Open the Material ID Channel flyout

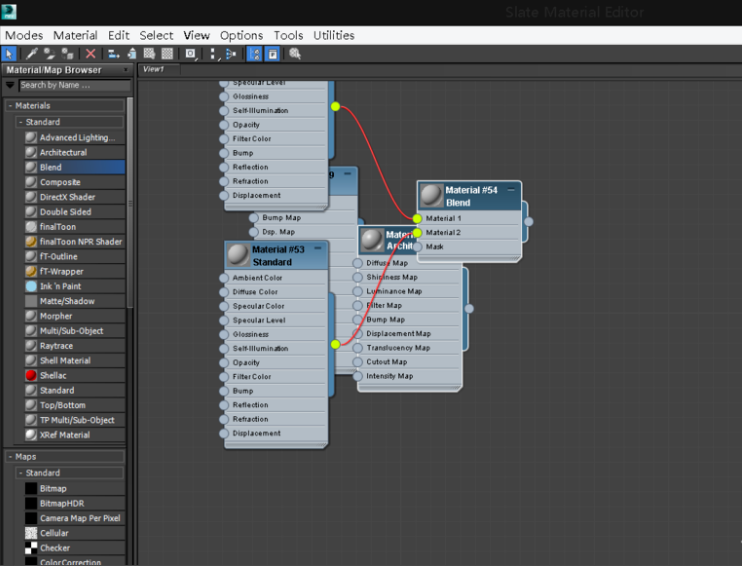pos(191,54)
